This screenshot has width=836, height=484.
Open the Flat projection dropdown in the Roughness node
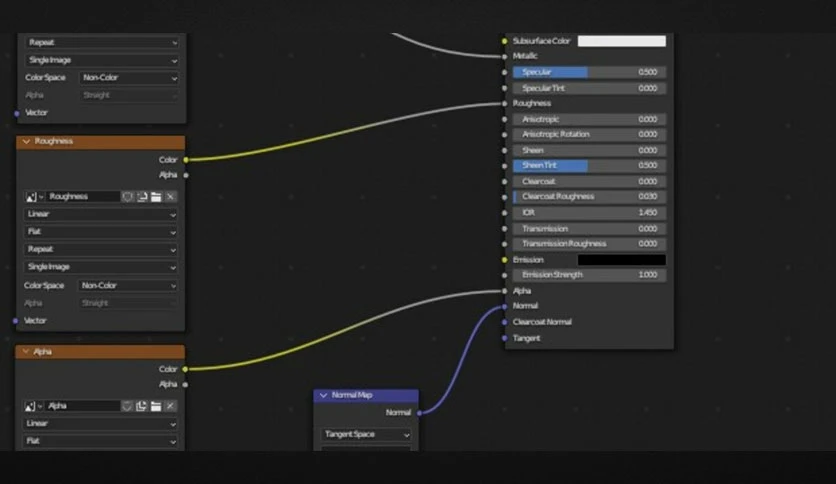click(x=101, y=232)
